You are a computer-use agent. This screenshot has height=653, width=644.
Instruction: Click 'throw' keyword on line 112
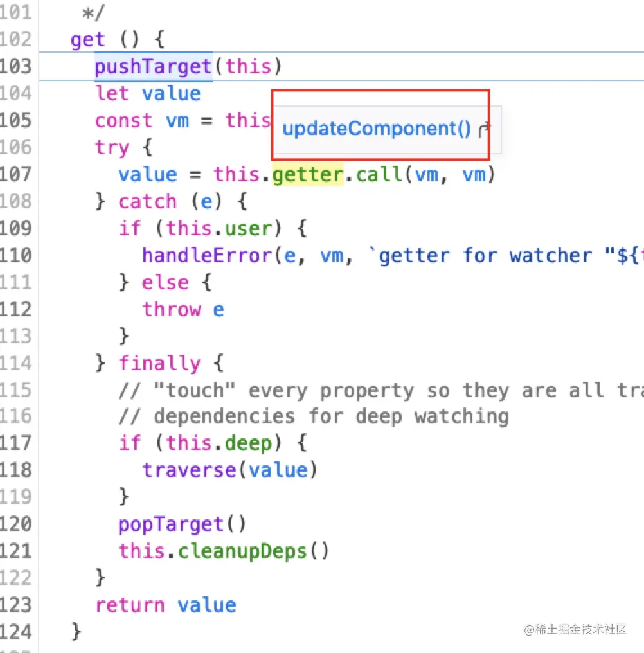tap(172, 309)
